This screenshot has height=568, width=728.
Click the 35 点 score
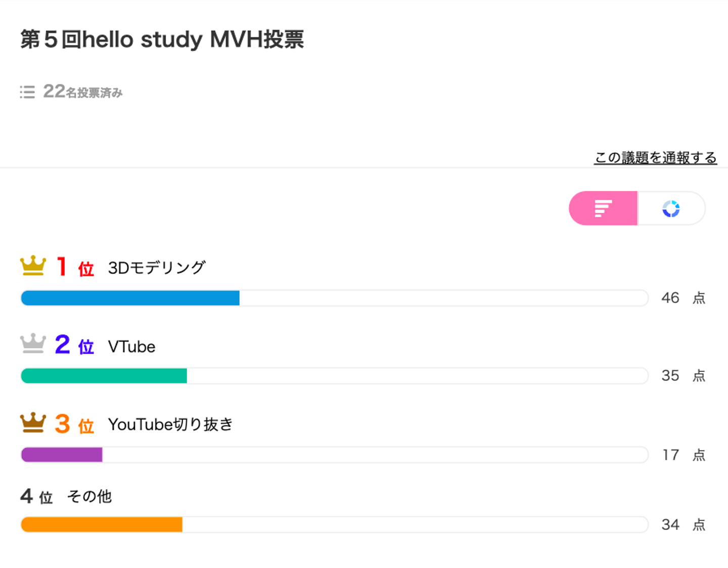coord(682,376)
